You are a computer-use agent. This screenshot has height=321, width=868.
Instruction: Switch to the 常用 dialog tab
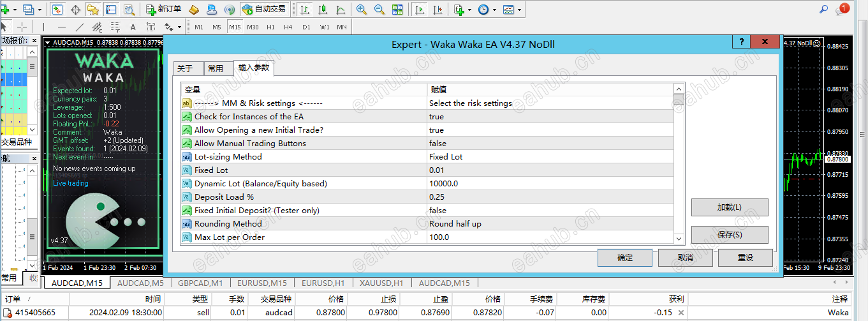click(218, 69)
